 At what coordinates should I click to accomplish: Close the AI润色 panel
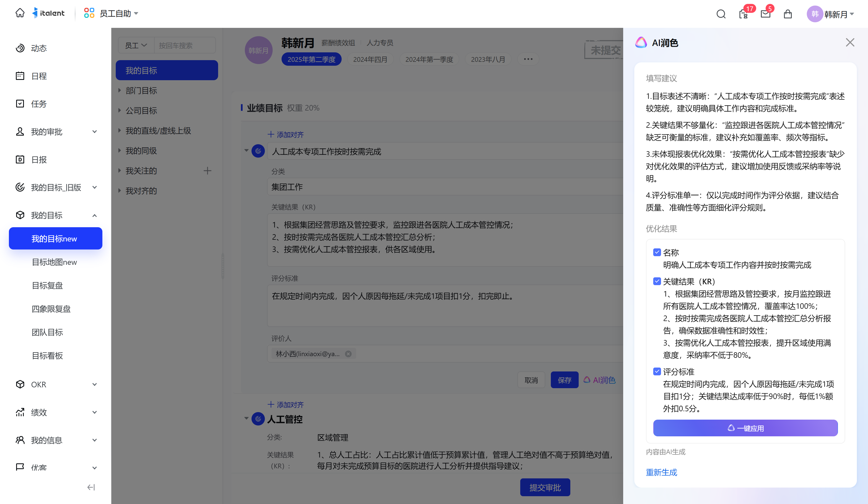tap(850, 42)
